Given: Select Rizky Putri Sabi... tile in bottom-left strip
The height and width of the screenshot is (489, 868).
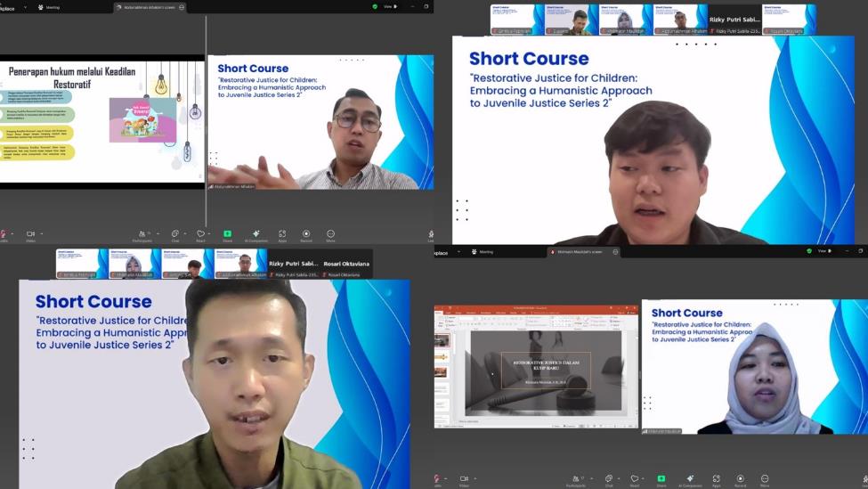Looking at the screenshot, I should click(294, 264).
